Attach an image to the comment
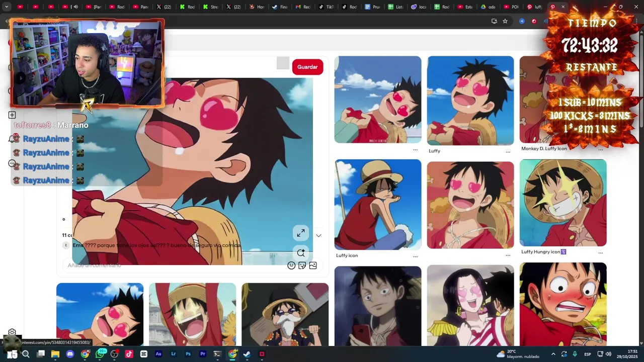 point(313,265)
